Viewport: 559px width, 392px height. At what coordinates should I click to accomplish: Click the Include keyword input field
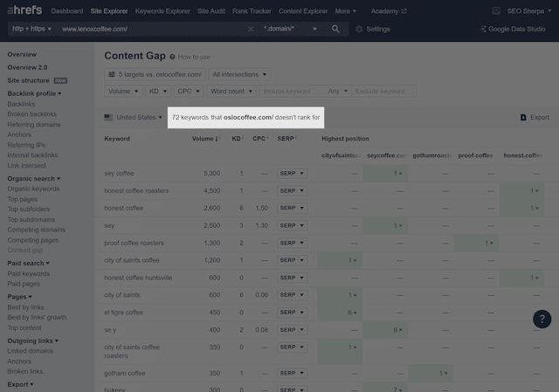288,91
